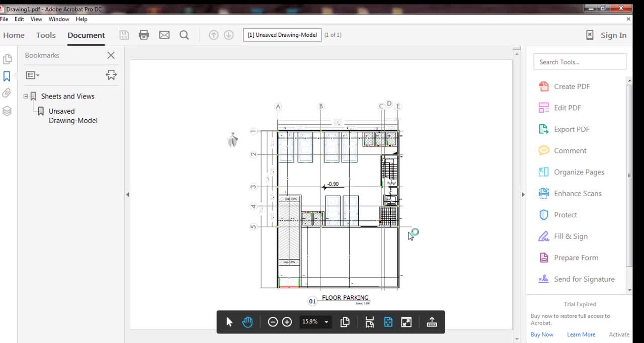This screenshot has width=644, height=343.
Task: Open bookmarks options dropdown menu
Action: click(x=33, y=75)
